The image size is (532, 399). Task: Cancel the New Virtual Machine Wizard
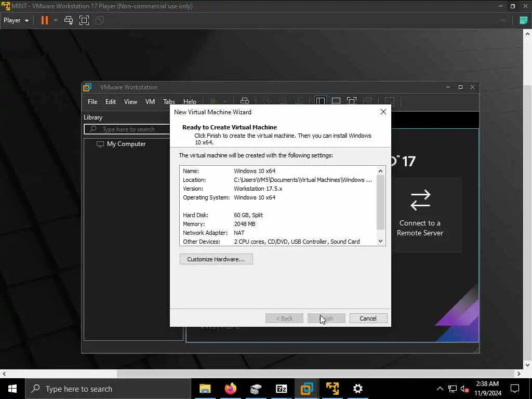pyautogui.click(x=368, y=318)
